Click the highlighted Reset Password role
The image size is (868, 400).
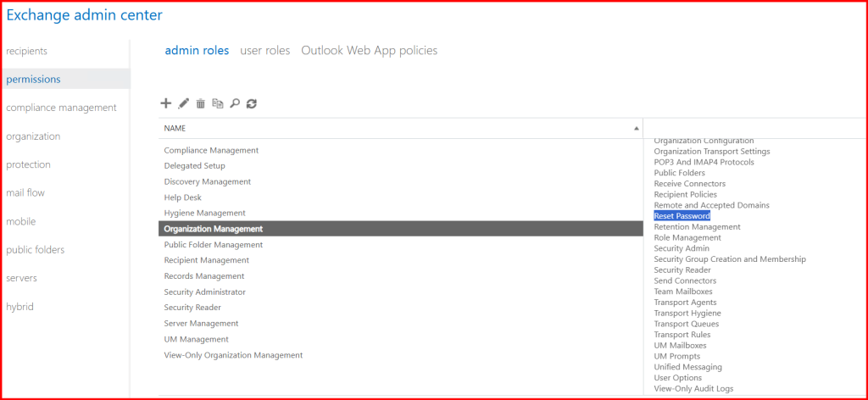tap(682, 216)
